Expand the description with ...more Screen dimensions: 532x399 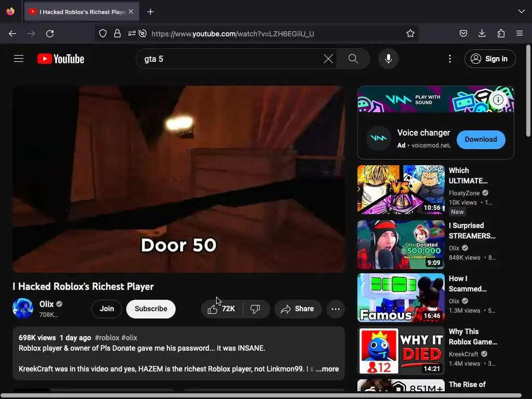coord(327,369)
